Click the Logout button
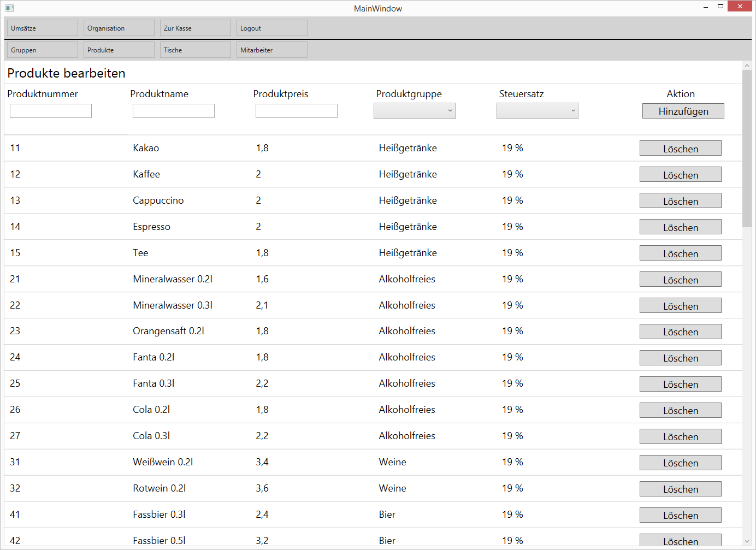Viewport: 756px width, 550px height. click(271, 28)
